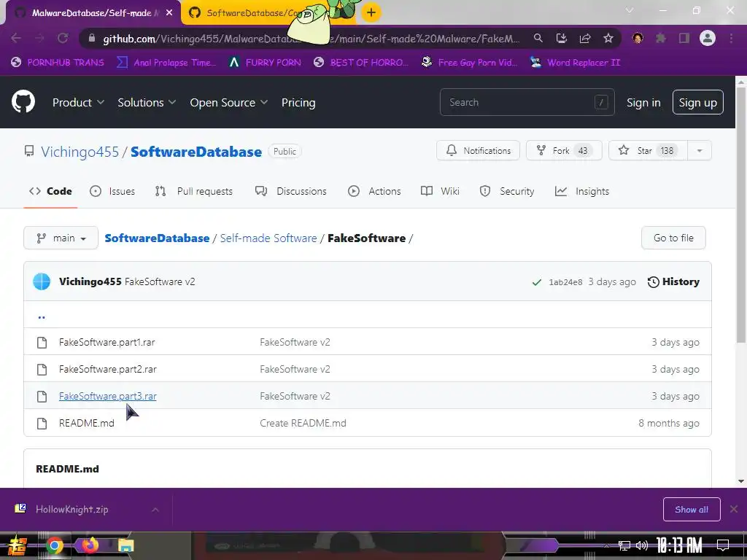Screen dimensions: 747x560
Task: Open the Actions tab
Action: coord(374,192)
